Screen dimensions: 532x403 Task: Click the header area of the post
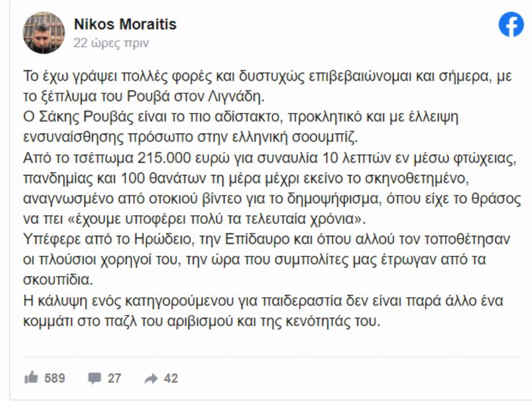266,30
